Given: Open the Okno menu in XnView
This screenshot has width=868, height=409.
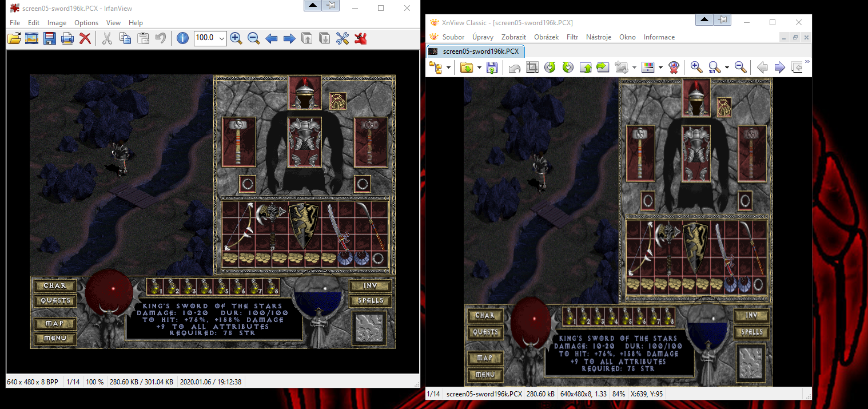Looking at the screenshot, I should pos(627,37).
